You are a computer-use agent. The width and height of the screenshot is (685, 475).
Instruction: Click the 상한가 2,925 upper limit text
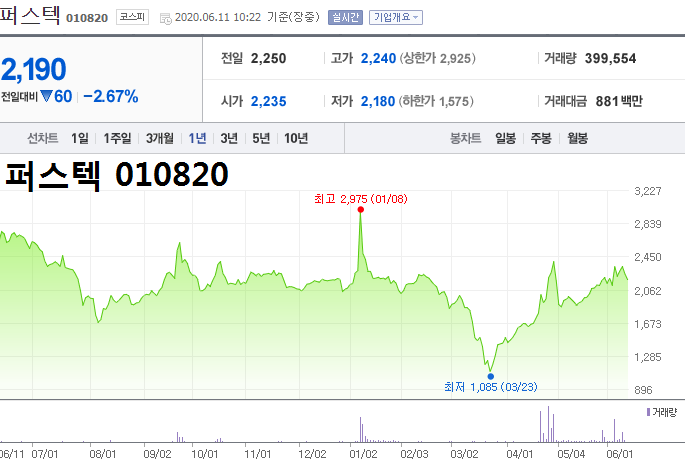point(437,59)
